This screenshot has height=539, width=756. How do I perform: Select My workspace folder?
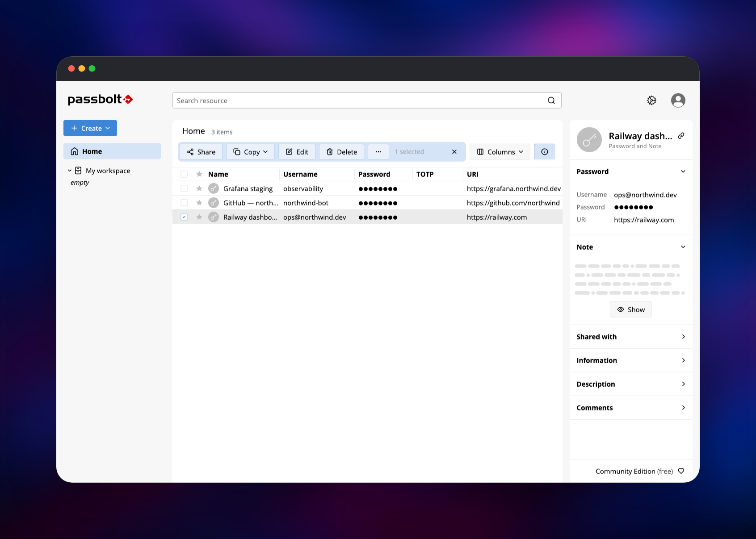click(108, 171)
